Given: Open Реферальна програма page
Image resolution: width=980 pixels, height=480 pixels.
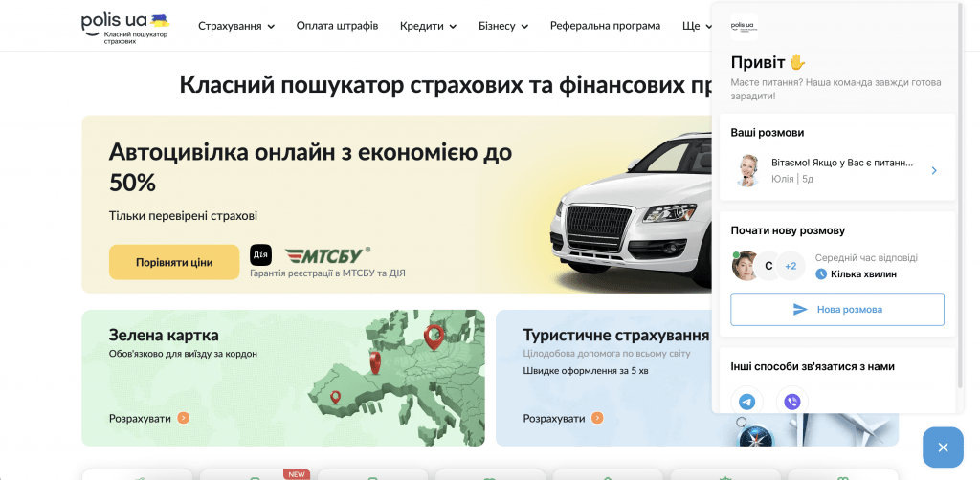Looking at the screenshot, I should tap(605, 26).
